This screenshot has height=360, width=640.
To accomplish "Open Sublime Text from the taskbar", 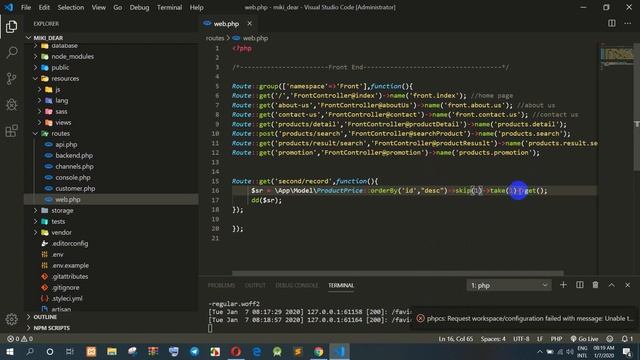I will click(x=298, y=351).
